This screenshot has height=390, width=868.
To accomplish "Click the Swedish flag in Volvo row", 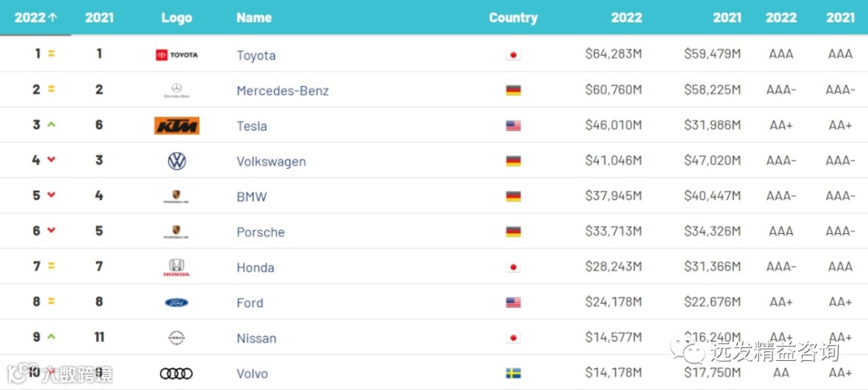I will 513,374.
